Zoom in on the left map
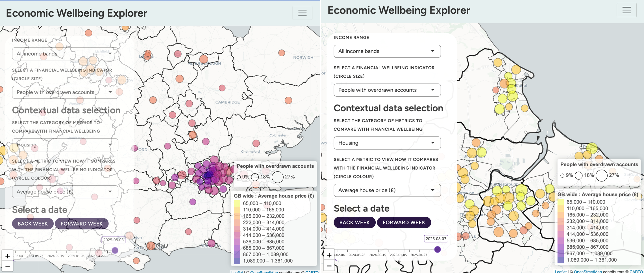This screenshot has width=644, height=273. [8, 256]
